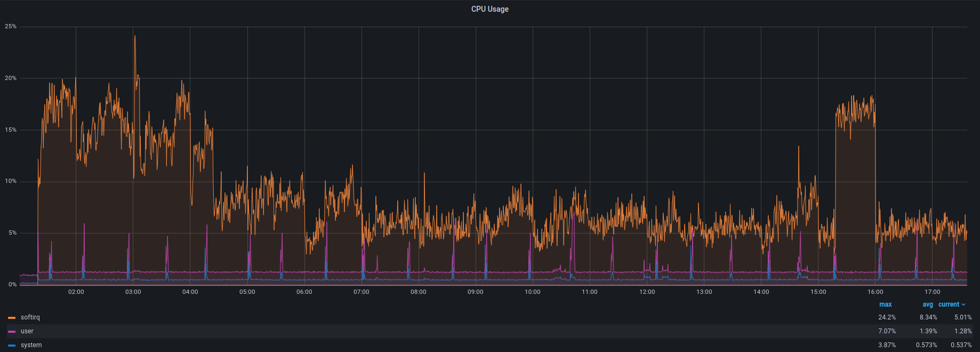Toggle softirq series visibility in legend
The image size is (980, 352).
[30, 317]
